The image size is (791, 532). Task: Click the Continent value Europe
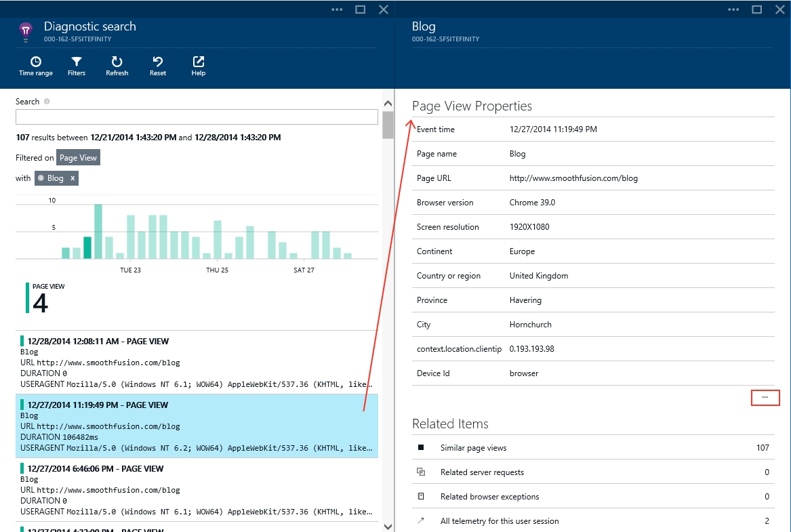point(522,251)
